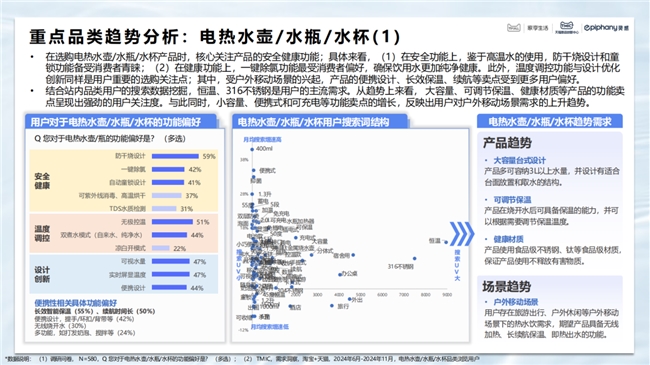Click the 防干烧设计 59% bar
Screen dimensions: 650x365
pos(175,156)
